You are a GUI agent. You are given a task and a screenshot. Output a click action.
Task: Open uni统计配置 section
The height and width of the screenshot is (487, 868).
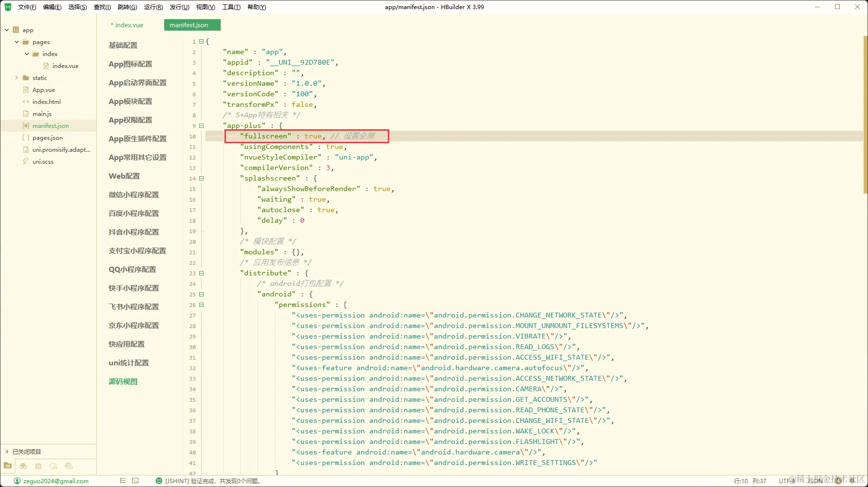(x=129, y=362)
